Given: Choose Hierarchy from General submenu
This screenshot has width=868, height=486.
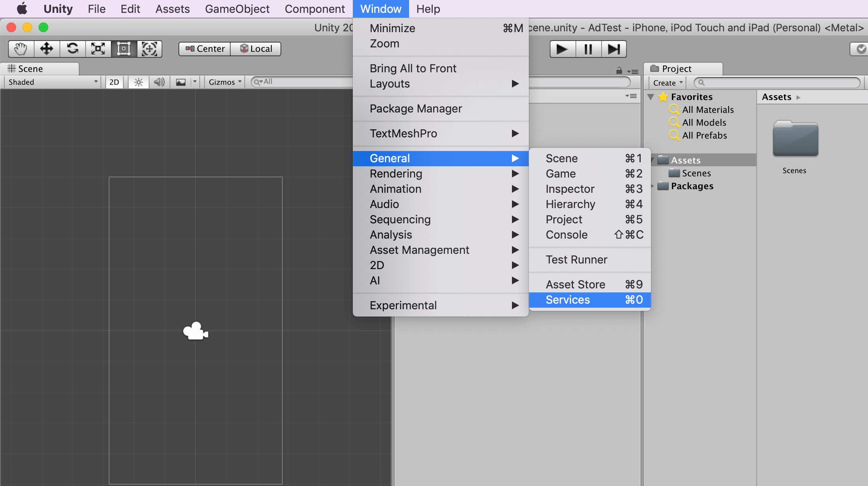Looking at the screenshot, I should click(x=590, y=204).
